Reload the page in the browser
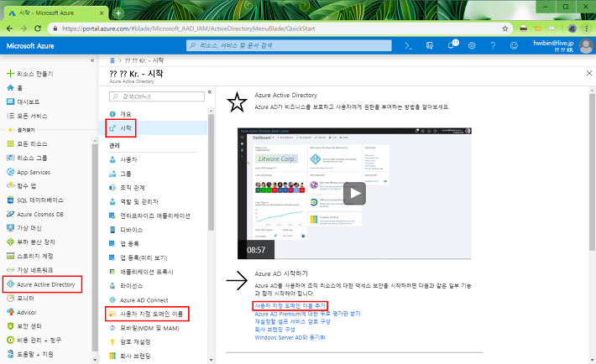This screenshot has height=364, width=596. point(37,29)
